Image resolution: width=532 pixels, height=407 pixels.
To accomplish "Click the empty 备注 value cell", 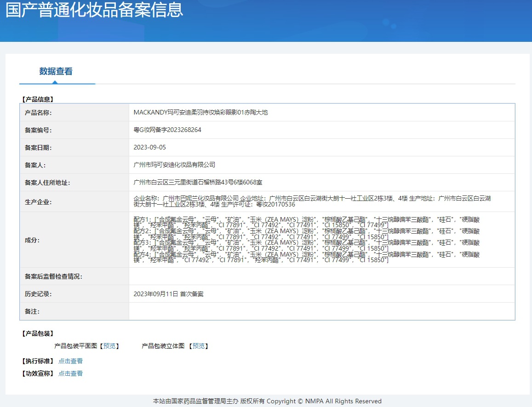I will [321, 311].
